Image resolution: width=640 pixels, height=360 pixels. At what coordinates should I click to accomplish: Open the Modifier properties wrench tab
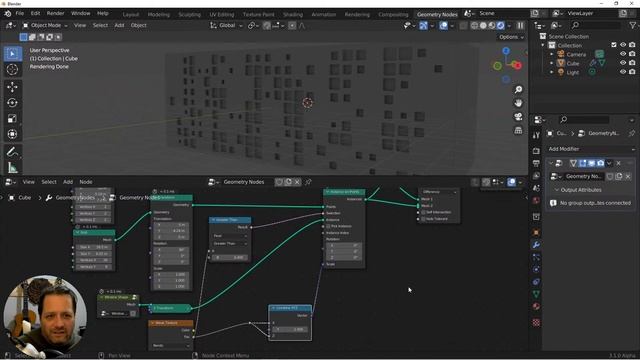point(536,245)
